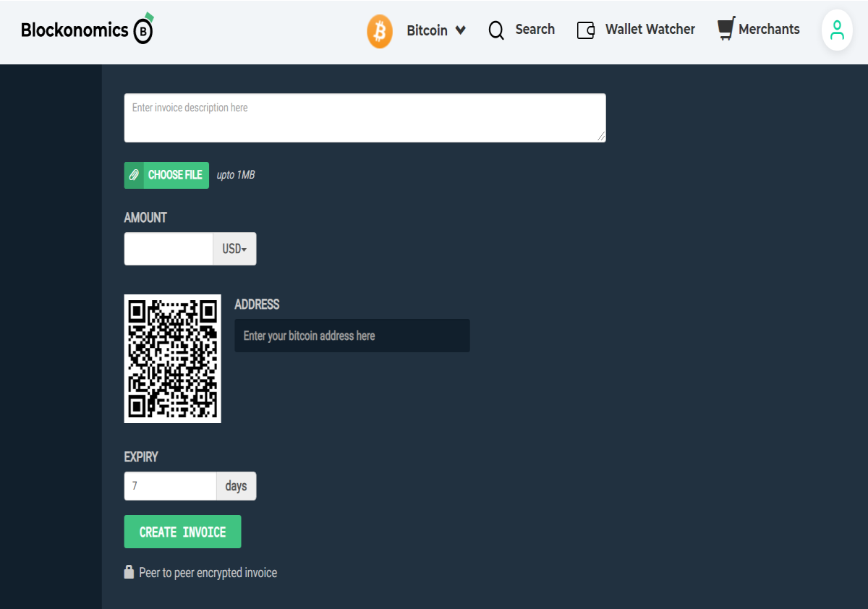Image resolution: width=868 pixels, height=609 pixels.
Task: Focus the invoice description text area
Action: click(365, 118)
